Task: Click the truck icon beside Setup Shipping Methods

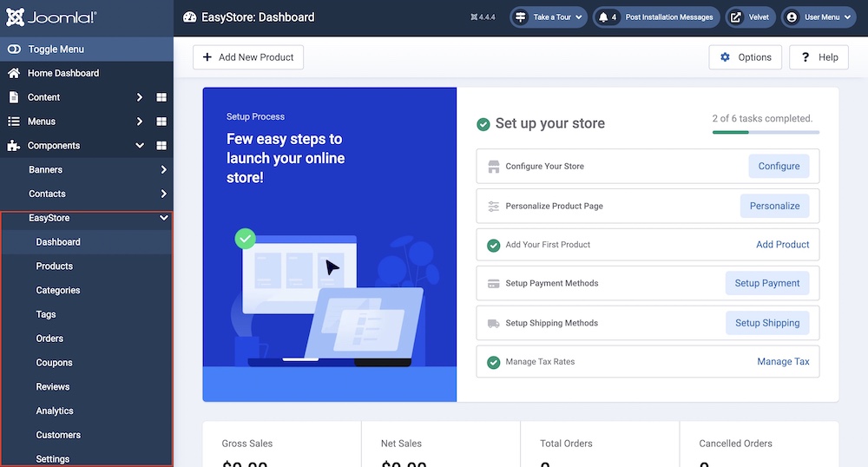Action: (493, 324)
